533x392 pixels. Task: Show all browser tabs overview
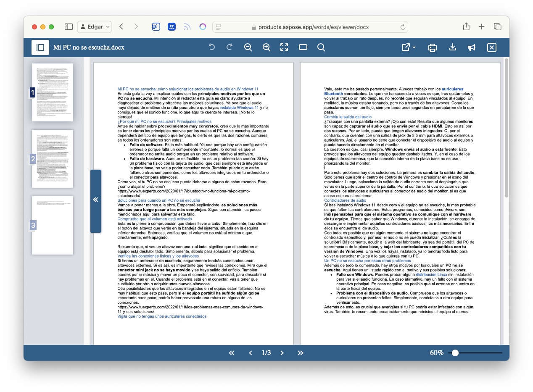tap(498, 26)
